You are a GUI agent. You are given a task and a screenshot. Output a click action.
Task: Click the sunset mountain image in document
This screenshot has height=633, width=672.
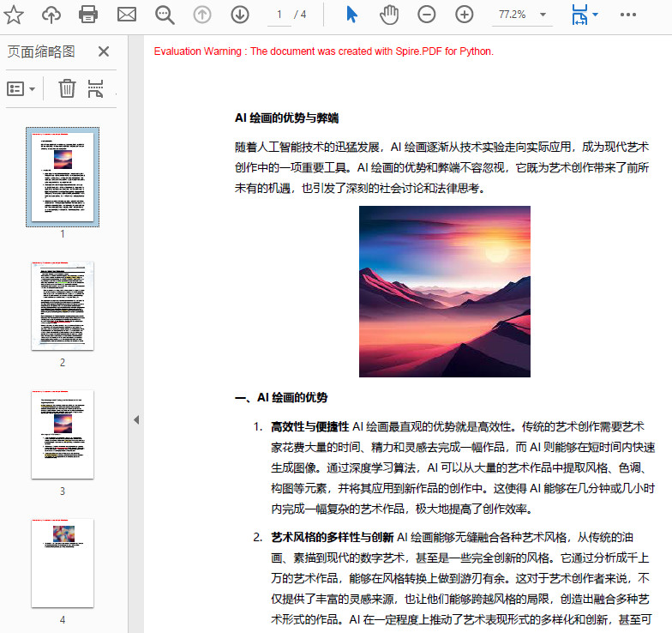[444, 292]
